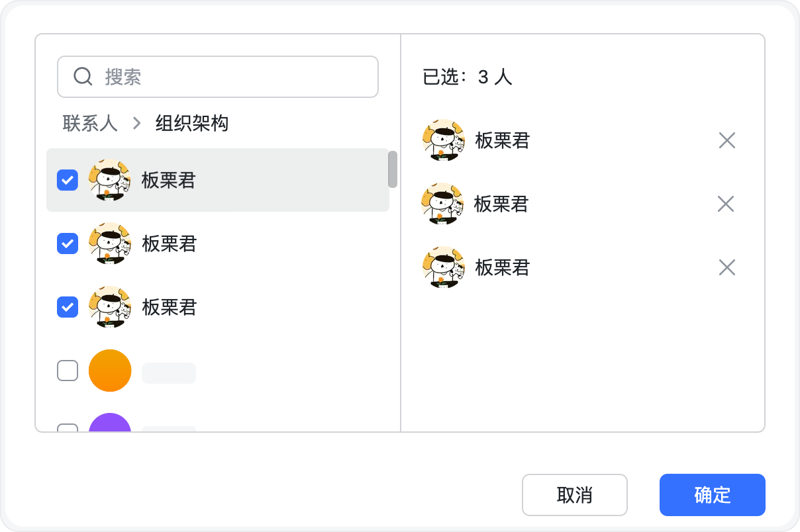Click the first 板栗君 avatar in contact list
The width and height of the screenshot is (800, 532).
[x=109, y=180]
